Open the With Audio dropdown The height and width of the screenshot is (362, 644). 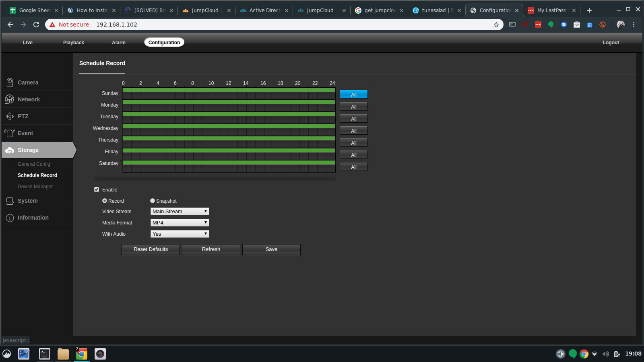click(180, 234)
